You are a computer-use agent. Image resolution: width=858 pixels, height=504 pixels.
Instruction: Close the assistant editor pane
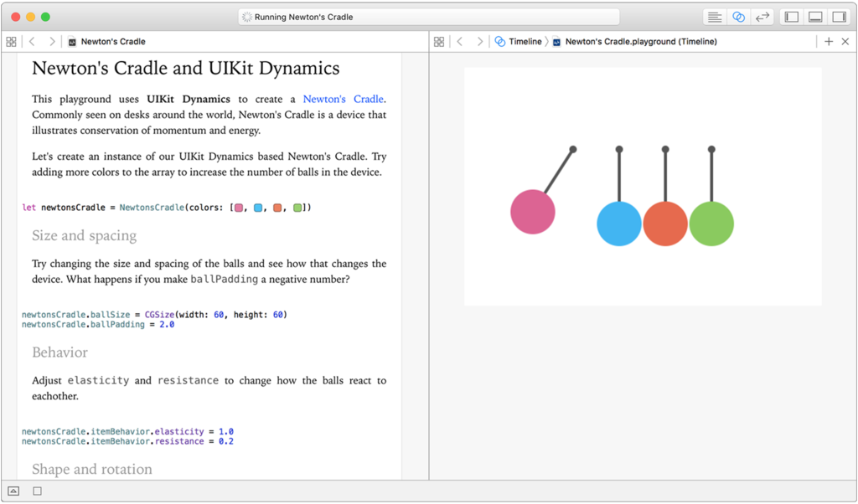coord(845,42)
